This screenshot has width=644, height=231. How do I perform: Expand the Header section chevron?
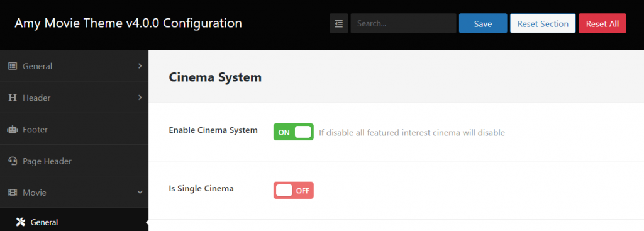[x=140, y=98]
